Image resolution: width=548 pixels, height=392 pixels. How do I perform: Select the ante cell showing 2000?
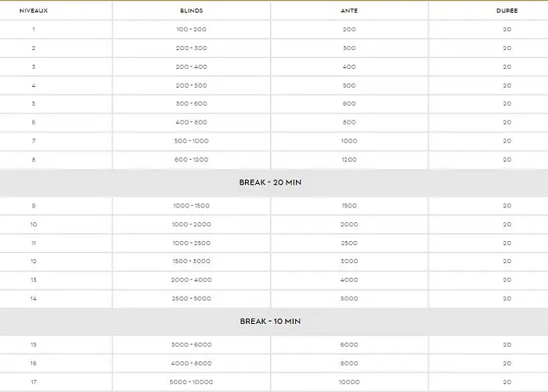coord(349,225)
